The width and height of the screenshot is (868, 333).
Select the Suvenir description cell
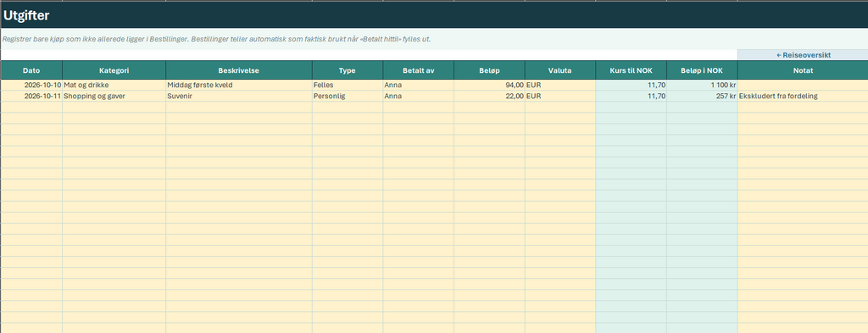tap(239, 97)
